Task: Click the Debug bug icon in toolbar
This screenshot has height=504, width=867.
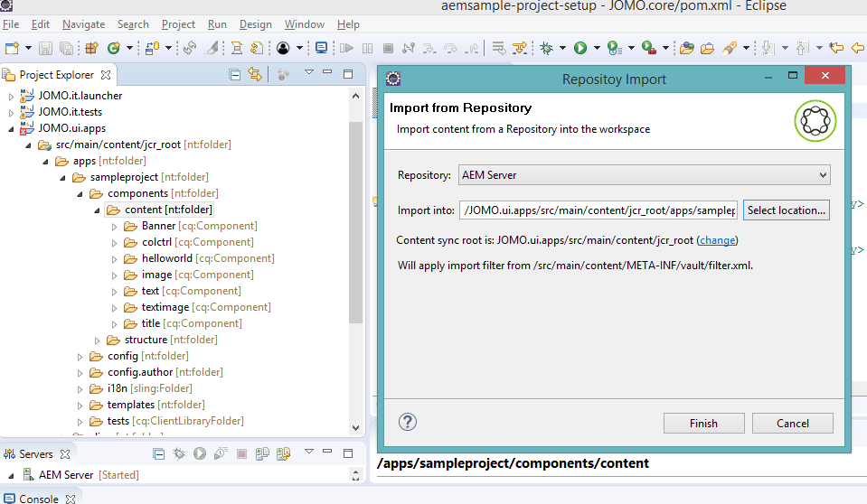Action: point(546,48)
